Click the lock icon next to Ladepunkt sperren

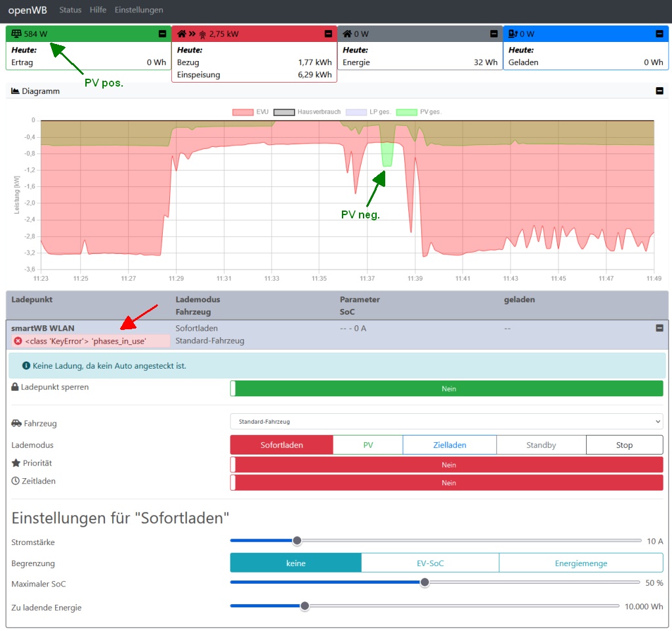click(x=15, y=388)
